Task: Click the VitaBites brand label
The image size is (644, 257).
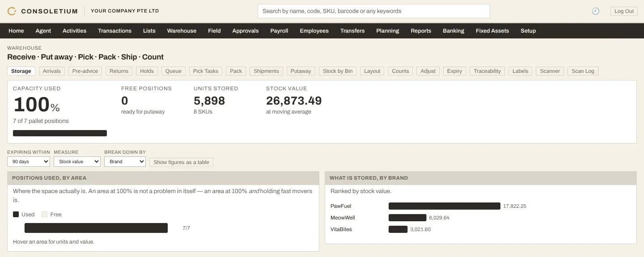Action: pos(341,229)
